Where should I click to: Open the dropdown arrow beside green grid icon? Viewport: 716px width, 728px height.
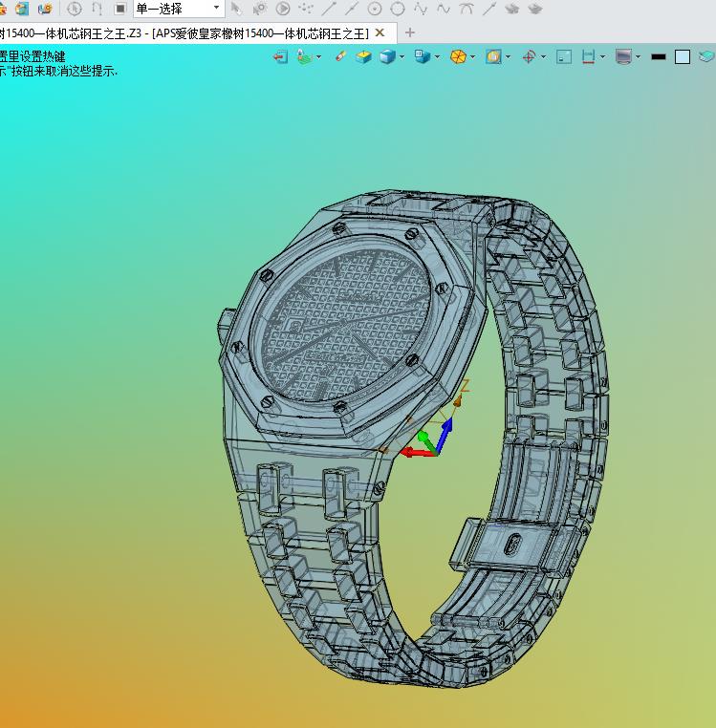tap(318, 57)
